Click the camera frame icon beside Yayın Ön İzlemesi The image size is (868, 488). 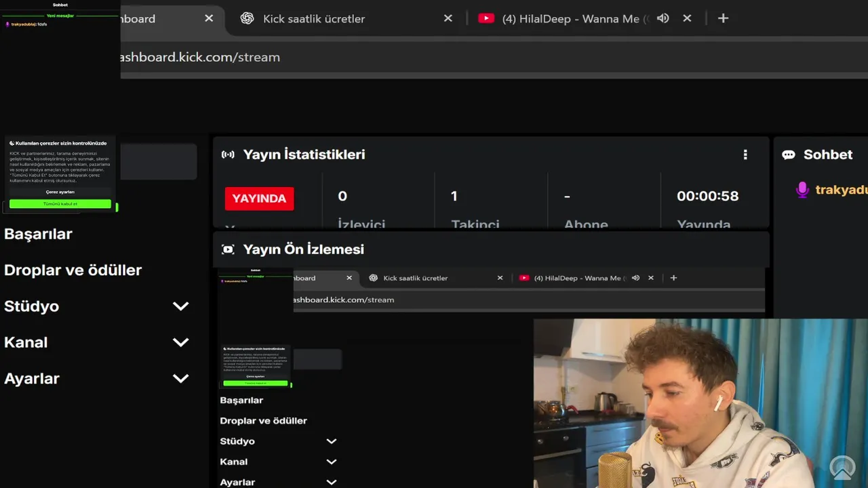tap(228, 249)
